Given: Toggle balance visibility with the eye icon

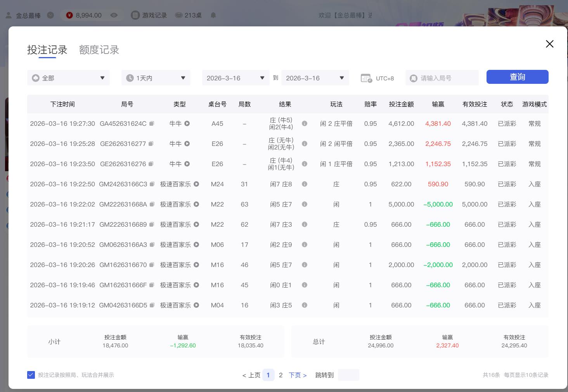Looking at the screenshot, I should 114,15.
